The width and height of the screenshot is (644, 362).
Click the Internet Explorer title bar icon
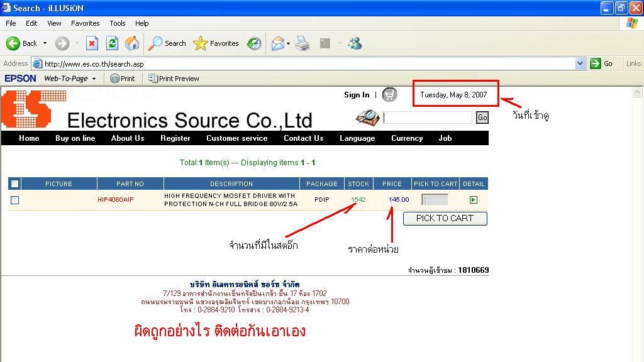tap(6, 8)
